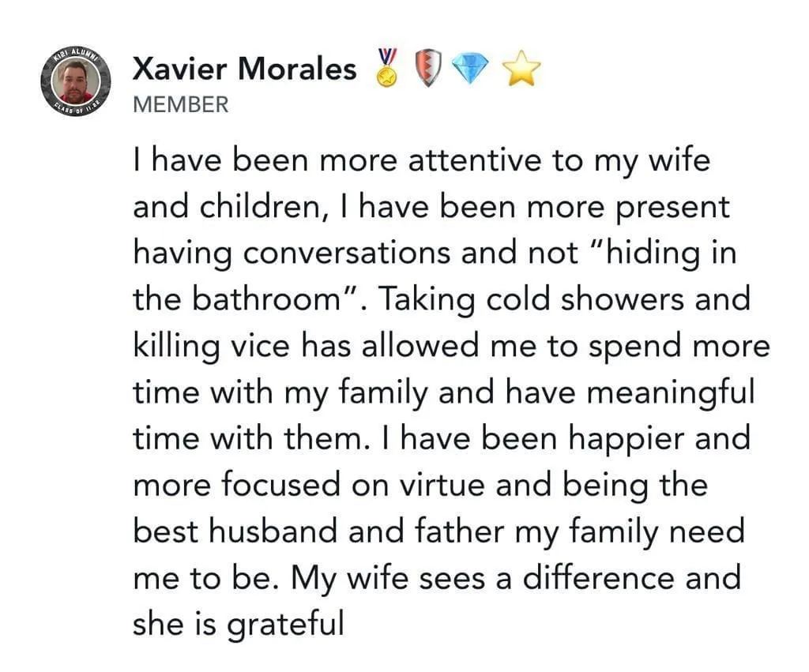Click the MEMBER role label
Viewport: 809px width, 672px height.
tap(181, 104)
